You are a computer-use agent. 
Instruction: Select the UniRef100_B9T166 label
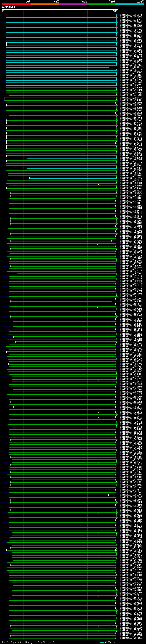pos(131,329)
